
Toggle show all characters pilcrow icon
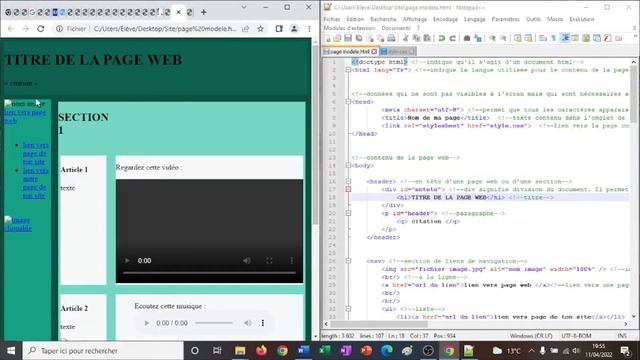pyautogui.click(x=553, y=38)
